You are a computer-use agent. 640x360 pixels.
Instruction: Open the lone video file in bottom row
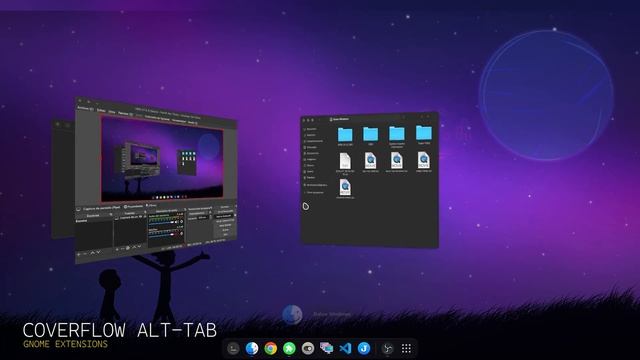tap(345, 188)
